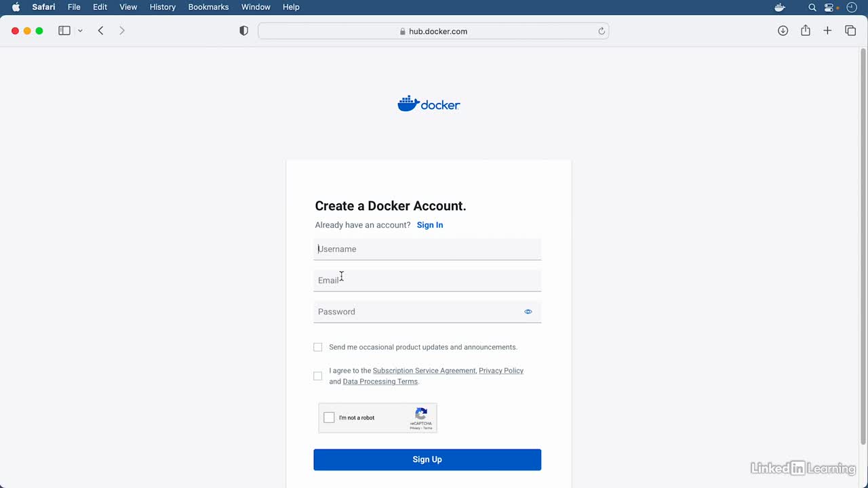Show Safari downloads

pyautogui.click(x=783, y=30)
